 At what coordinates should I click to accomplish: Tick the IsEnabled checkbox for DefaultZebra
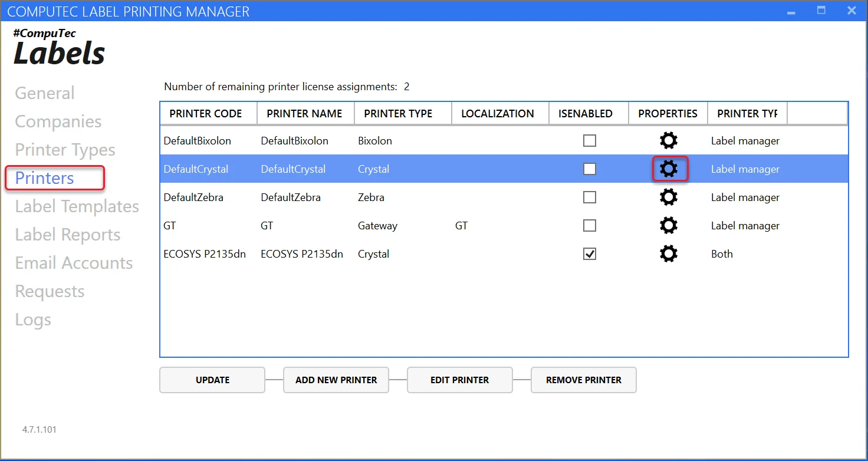[589, 197]
